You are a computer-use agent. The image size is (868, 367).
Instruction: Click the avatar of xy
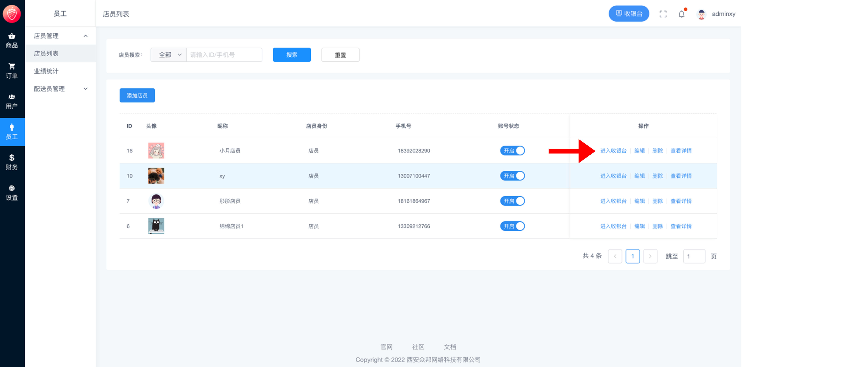tap(156, 176)
